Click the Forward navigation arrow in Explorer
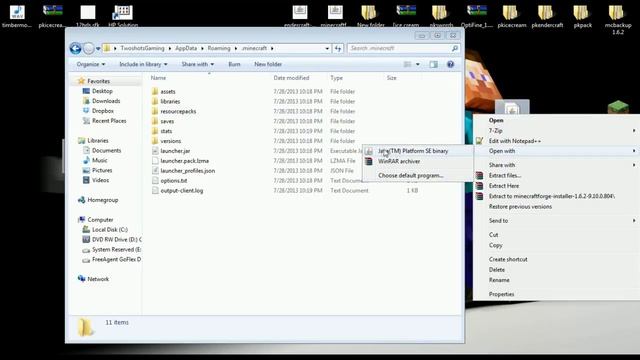The width and height of the screenshot is (640, 360). [x=89, y=49]
